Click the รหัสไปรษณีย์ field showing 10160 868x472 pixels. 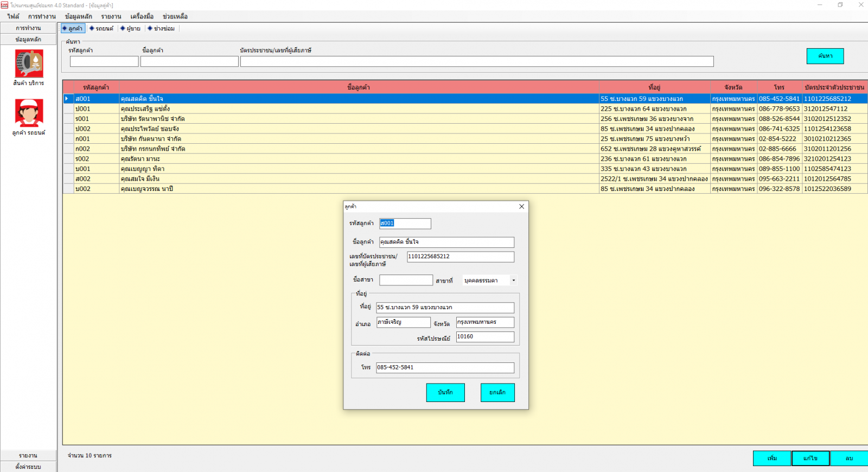[485, 337]
